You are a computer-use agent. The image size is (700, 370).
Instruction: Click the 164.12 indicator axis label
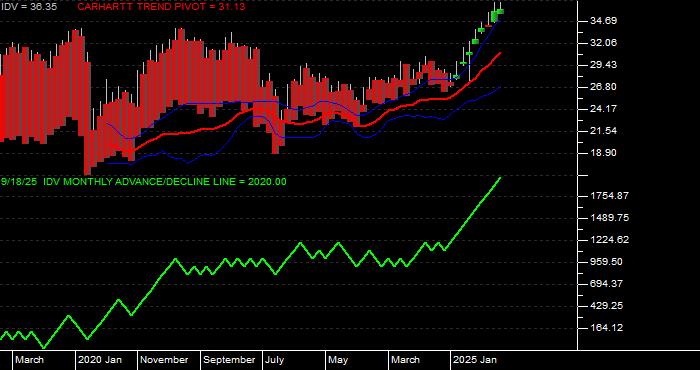pos(607,328)
